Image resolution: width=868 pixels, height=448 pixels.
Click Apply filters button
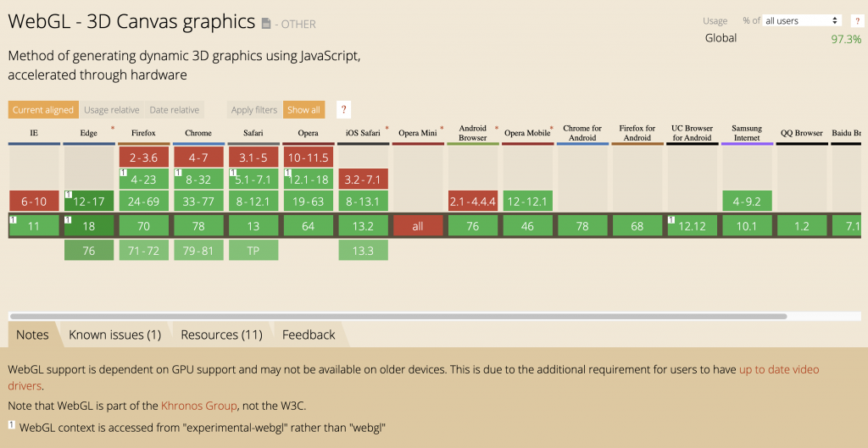coord(254,109)
